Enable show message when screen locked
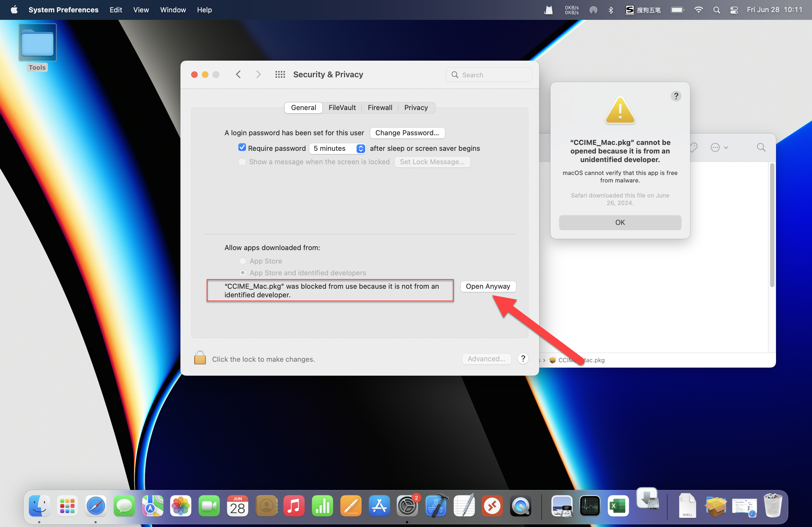Screen dimensions: 812x527 242,162
